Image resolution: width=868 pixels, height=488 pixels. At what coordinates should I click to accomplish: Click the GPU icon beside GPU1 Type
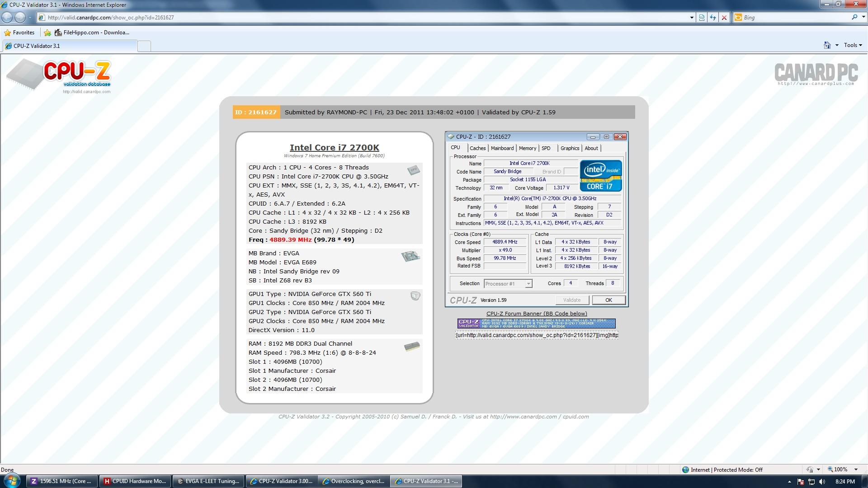click(415, 296)
